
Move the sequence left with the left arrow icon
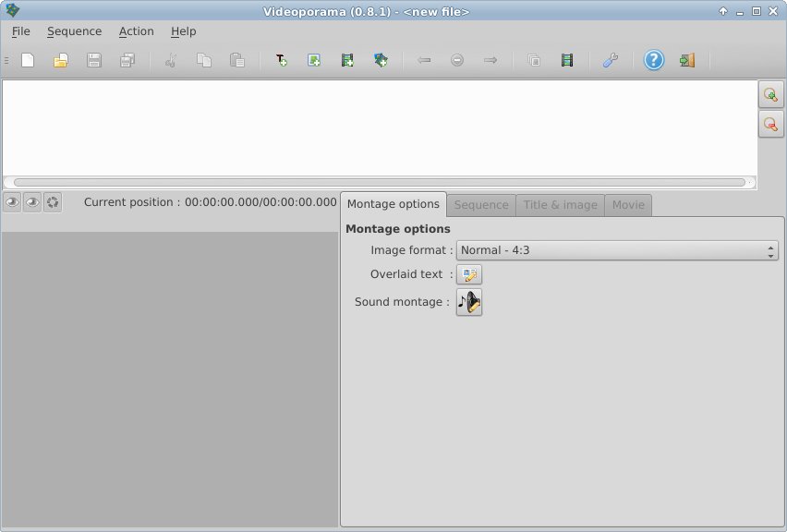(x=424, y=61)
